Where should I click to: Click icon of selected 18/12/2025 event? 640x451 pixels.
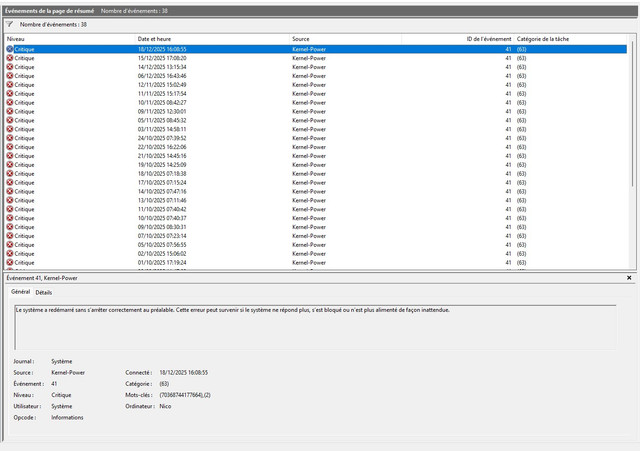(x=10, y=49)
